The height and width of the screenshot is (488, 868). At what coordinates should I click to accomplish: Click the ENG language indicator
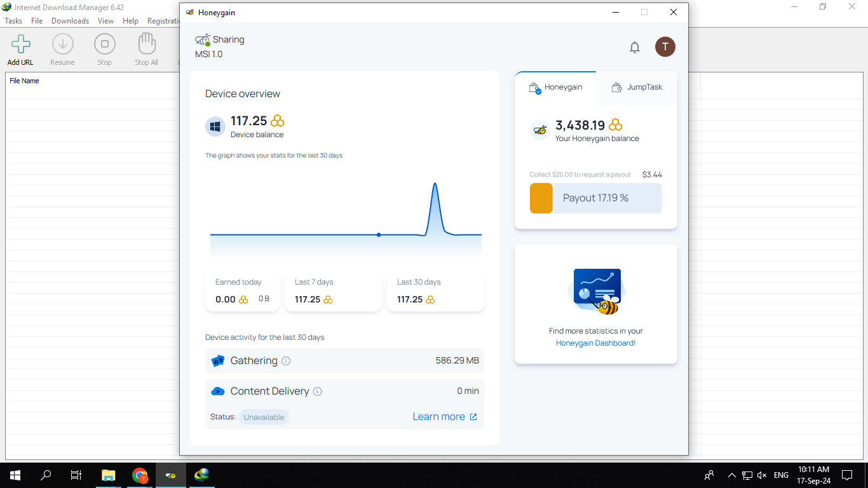coord(782,475)
